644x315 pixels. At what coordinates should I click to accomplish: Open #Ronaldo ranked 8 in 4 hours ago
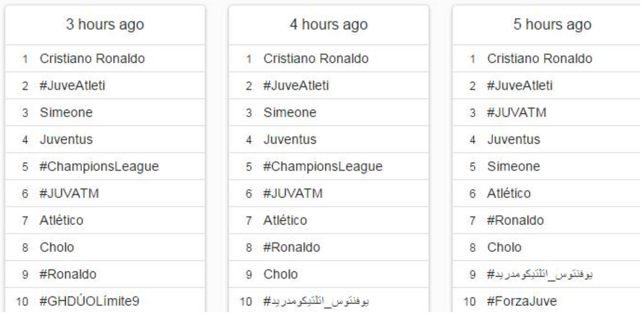[292, 247]
